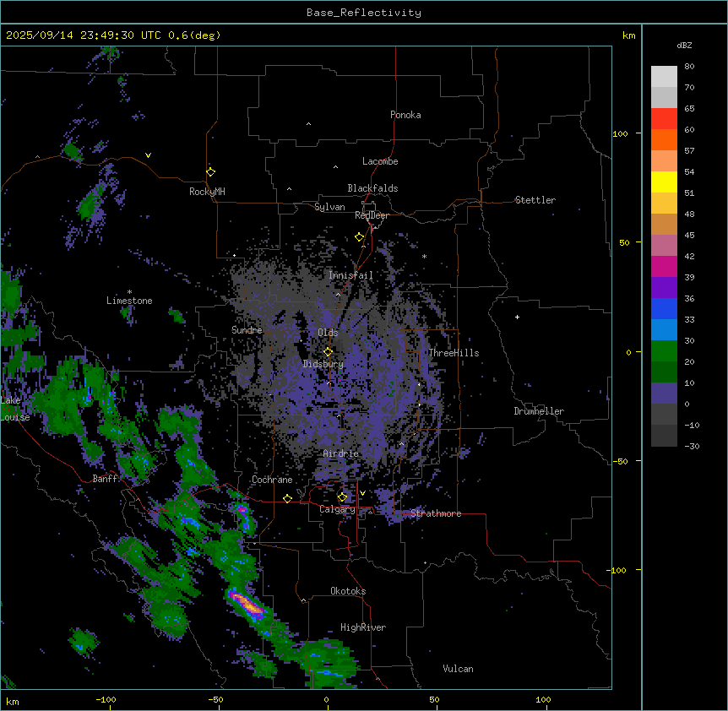Viewport: 728px width, 711px height.
Task: Click the 65 value in the dBZ legend
Action: [x=689, y=108]
